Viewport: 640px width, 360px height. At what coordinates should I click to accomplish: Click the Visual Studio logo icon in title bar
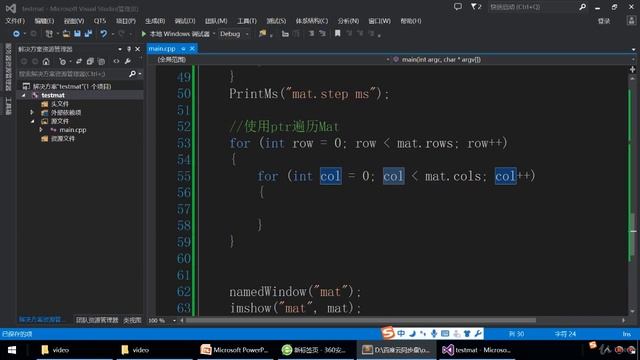tap(11, 8)
